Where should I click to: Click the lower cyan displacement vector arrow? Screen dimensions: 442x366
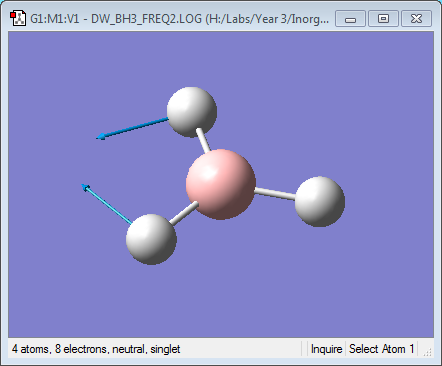pyautogui.click(x=107, y=204)
